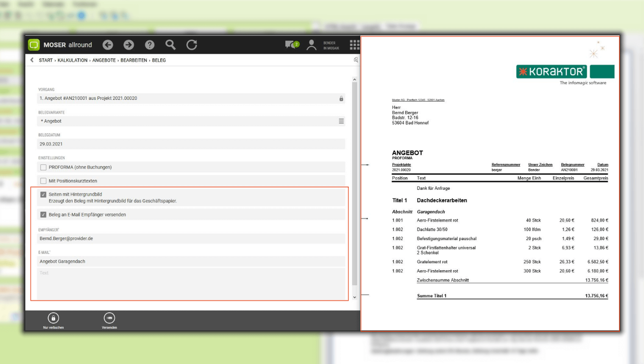Click the MOSER allround logo icon

click(34, 45)
